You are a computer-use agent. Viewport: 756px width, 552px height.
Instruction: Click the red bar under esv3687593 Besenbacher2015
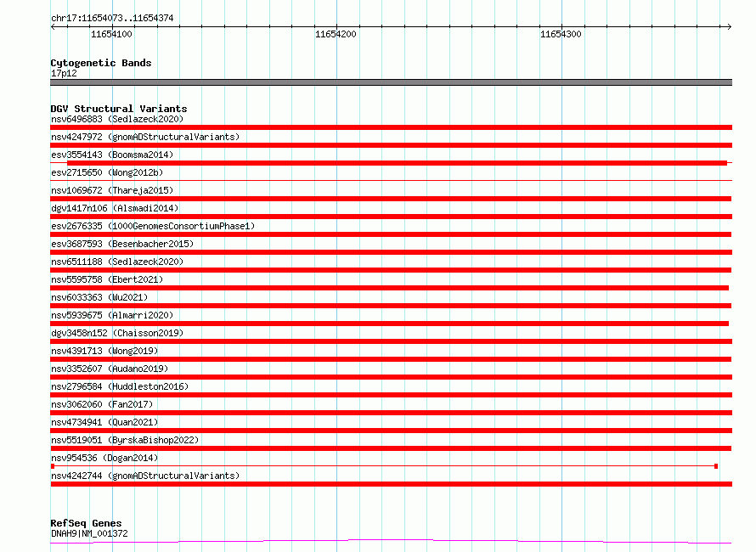pos(391,252)
